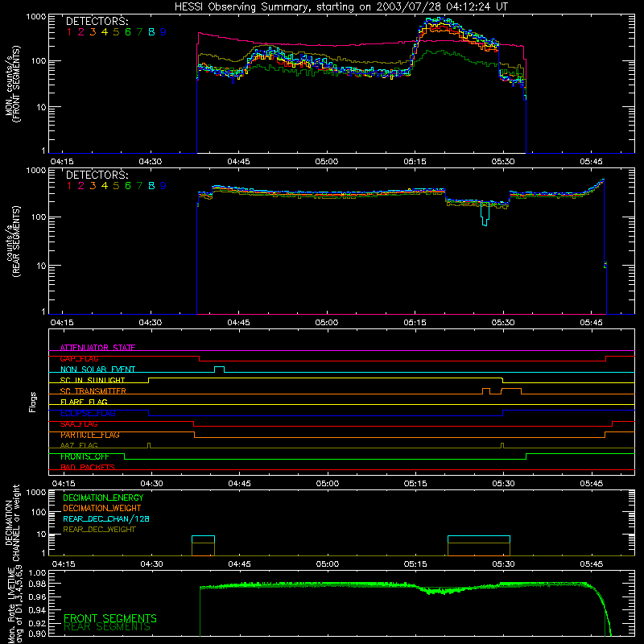Screen dimensions: 644x644
Task: Click green detector number 6 in the rear segments legend
Action: [128, 186]
